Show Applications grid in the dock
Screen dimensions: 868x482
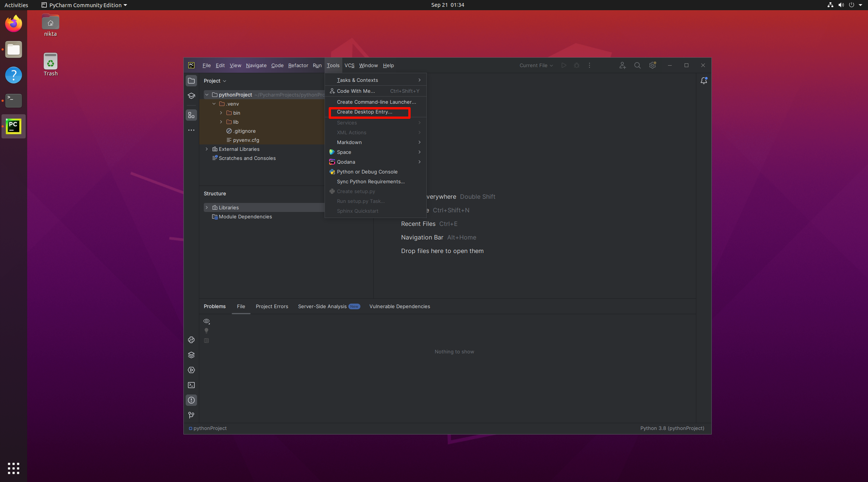(x=14, y=468)
